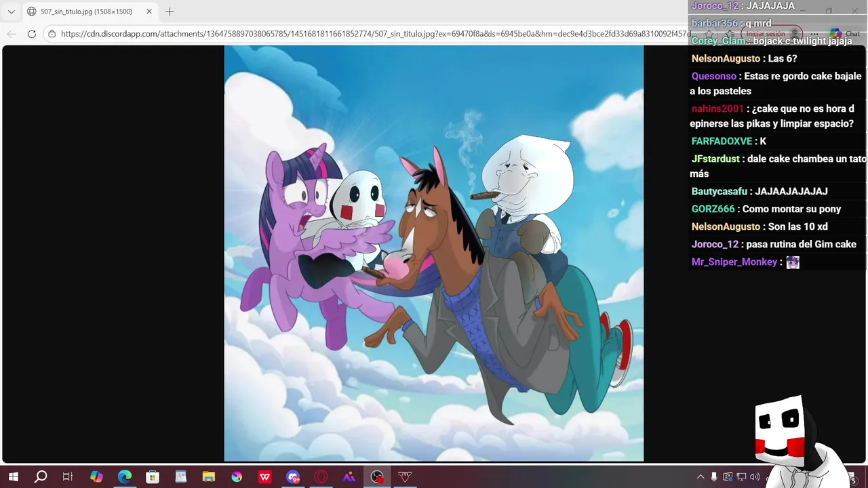This screenshot has height=488, width=868.
Task: Open the notification center with 5 badge
Action: 852,479
